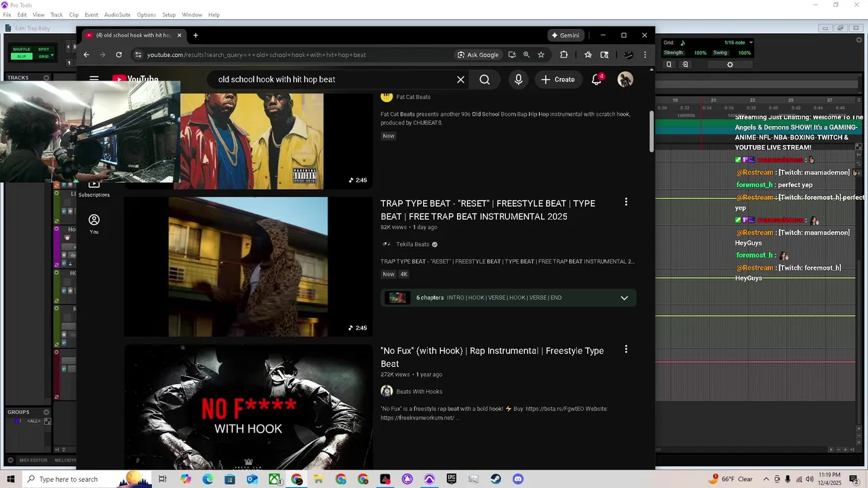
Task: Open Task View on the taskbar
Action: pyautogui.click(x=163, y=479)
